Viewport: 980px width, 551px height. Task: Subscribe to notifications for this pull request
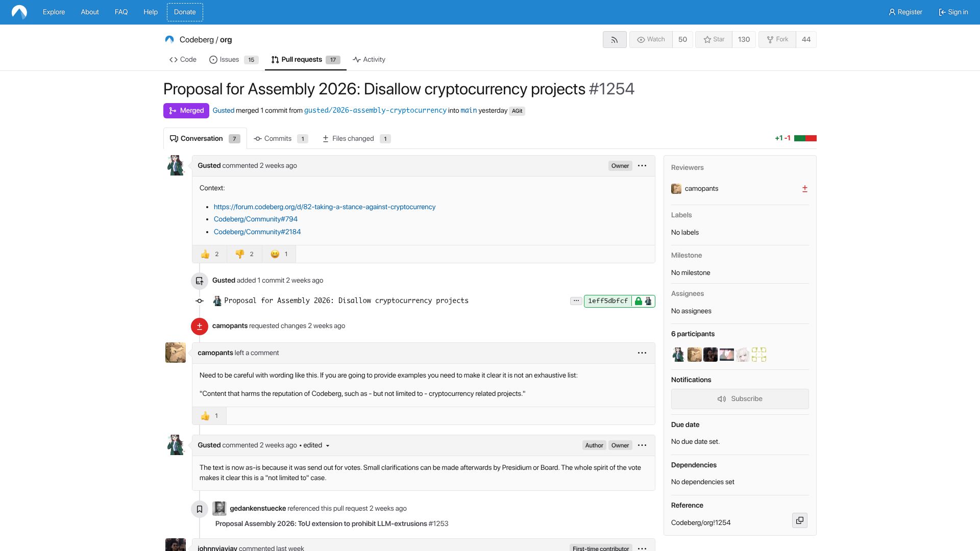tap(740, 399)
